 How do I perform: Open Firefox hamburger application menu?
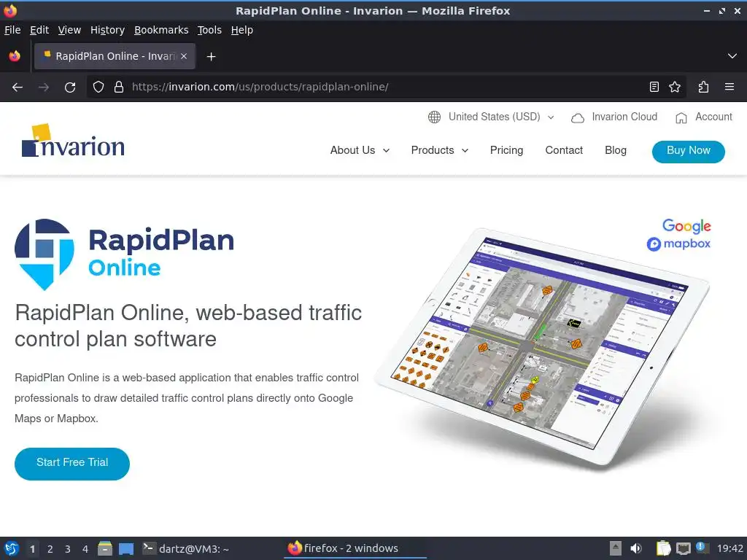(729, 87)
